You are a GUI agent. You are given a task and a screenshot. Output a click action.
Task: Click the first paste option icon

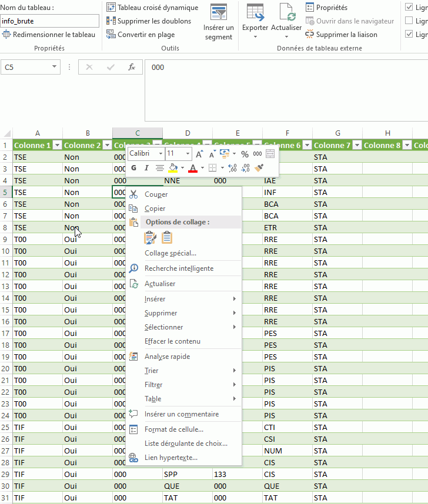pyautogui.click(x=150, y=237)
